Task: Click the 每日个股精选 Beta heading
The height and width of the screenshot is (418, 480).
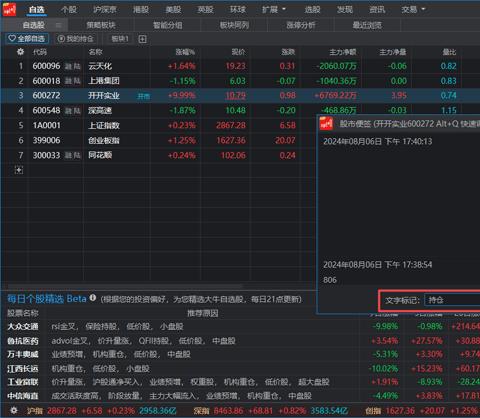Action: pyautogui.click(x=47, y=299)
